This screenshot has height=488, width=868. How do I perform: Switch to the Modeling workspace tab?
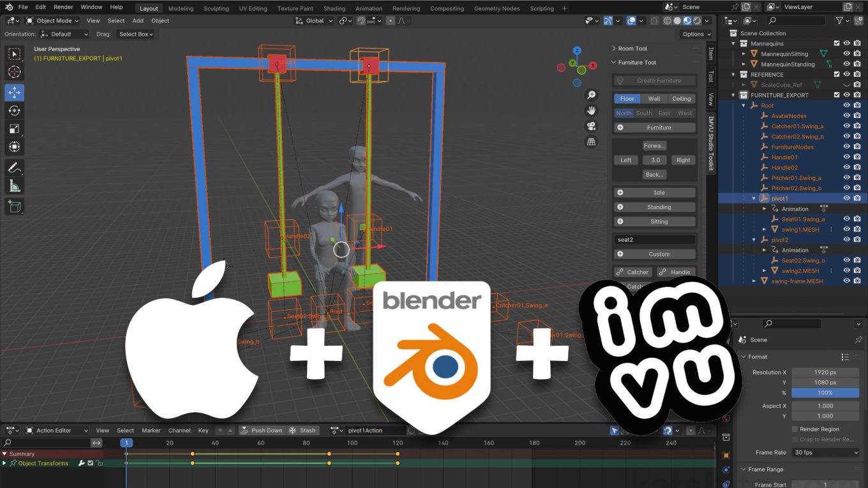click(181, 8)
